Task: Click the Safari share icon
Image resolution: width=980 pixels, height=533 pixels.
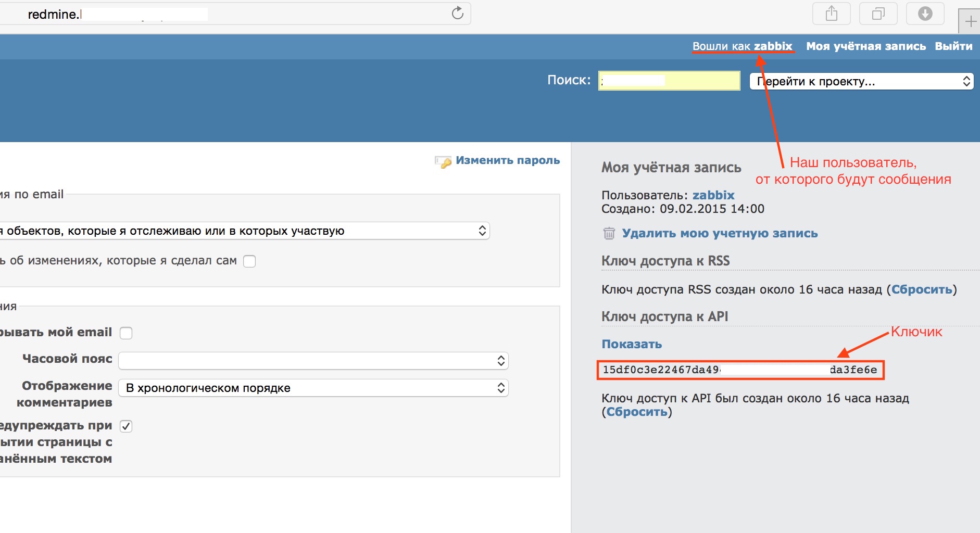Action: pyautogui.click(x=831, y=14)
